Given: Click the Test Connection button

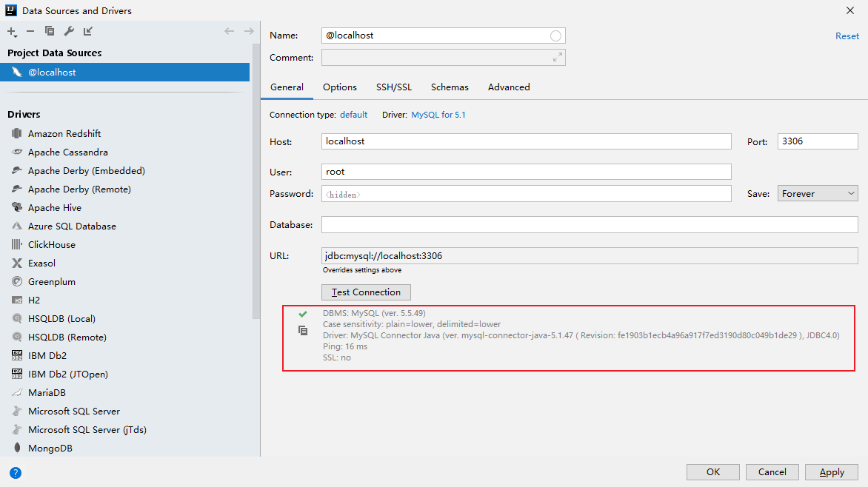Looking at the screenshot, I should (366, 292).
